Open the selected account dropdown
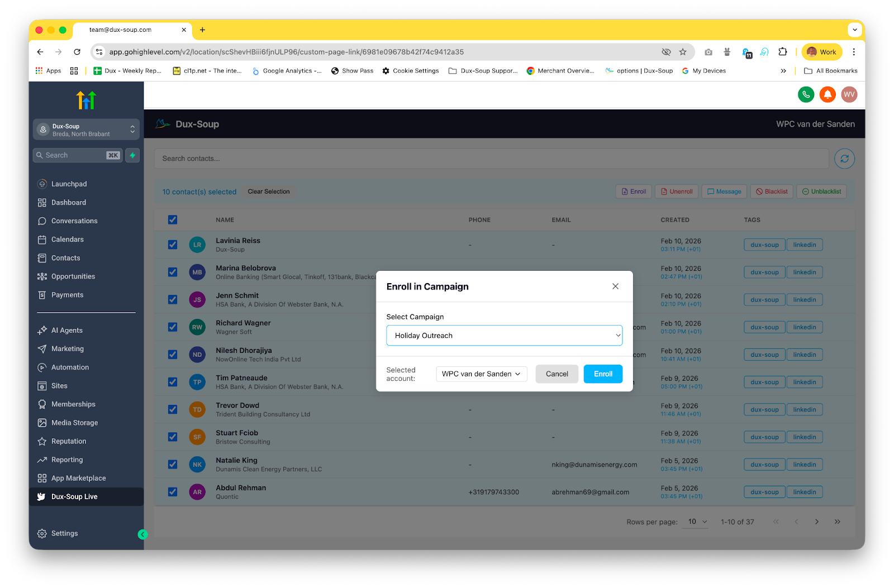This screenshot has height=588, width=894. 481,374
